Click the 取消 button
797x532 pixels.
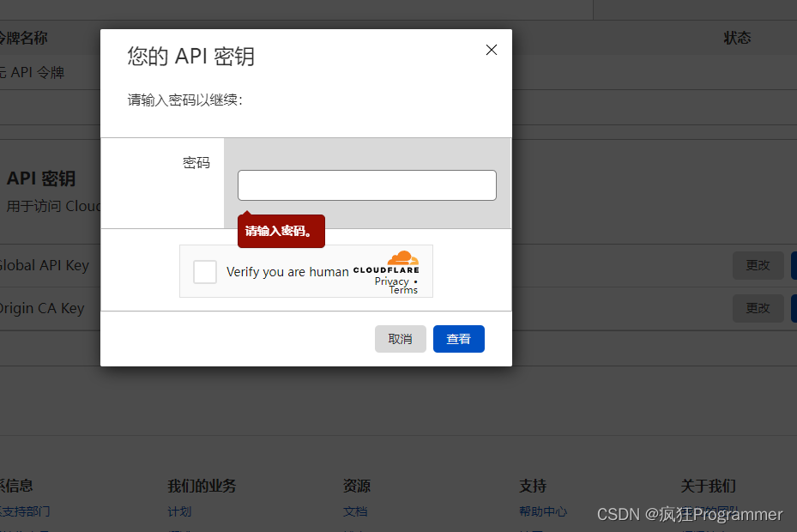click(400, 338)
